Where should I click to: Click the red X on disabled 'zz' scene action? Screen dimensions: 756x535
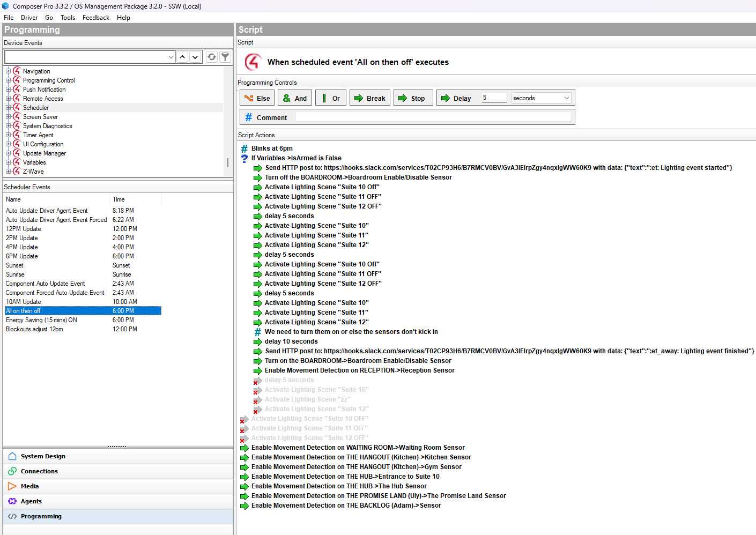coord(256,402)
